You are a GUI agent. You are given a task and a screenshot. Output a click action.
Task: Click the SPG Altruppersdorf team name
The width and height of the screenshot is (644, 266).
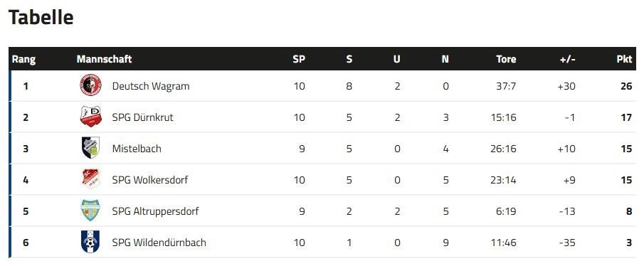click(x=155, y=211)
